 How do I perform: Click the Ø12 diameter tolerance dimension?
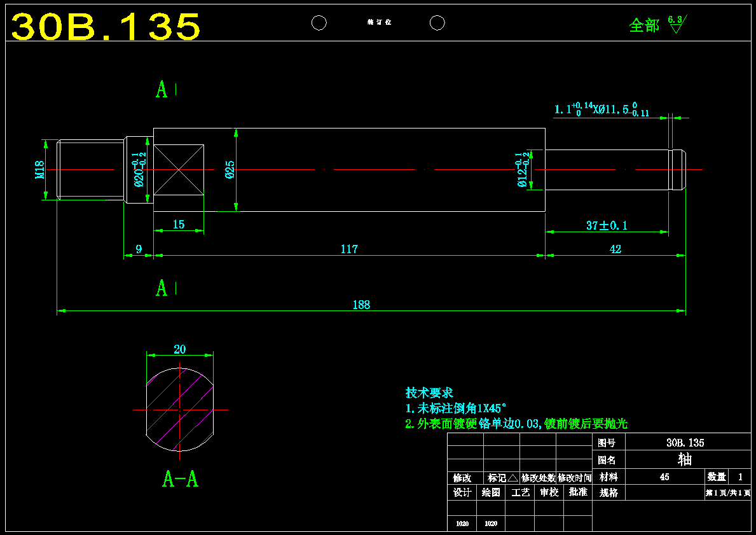click(522, 170)
